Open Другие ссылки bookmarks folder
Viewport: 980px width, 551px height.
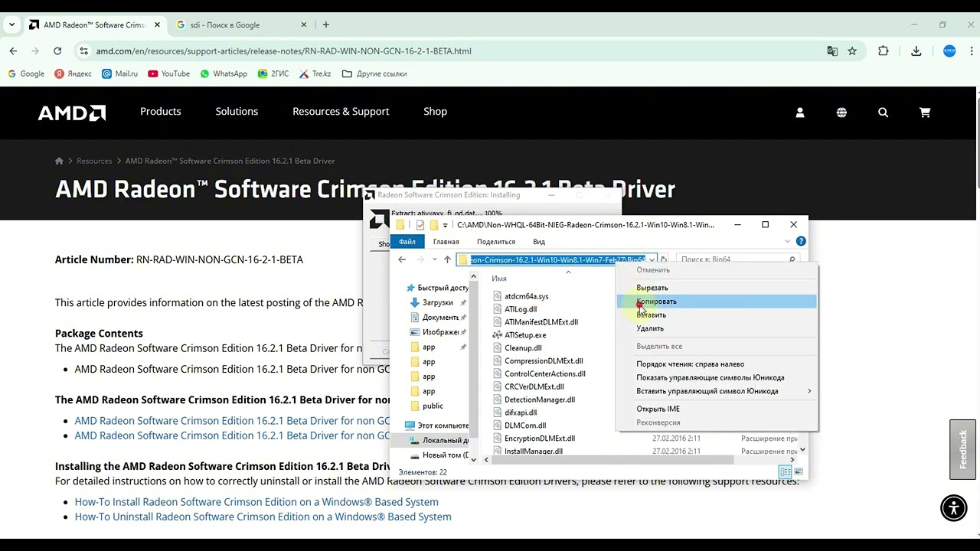point(374,74)
